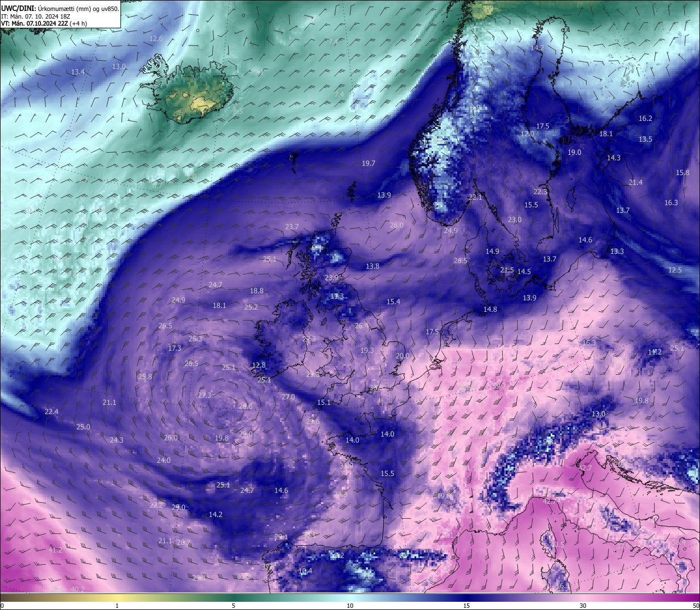
Task: Select the 15.8 value at right edge
Action: coord(682,173)
